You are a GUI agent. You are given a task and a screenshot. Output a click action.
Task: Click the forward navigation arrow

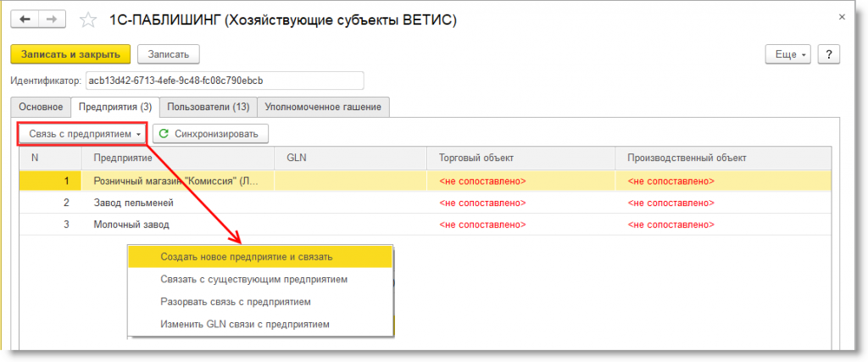(x=52, y=20)
